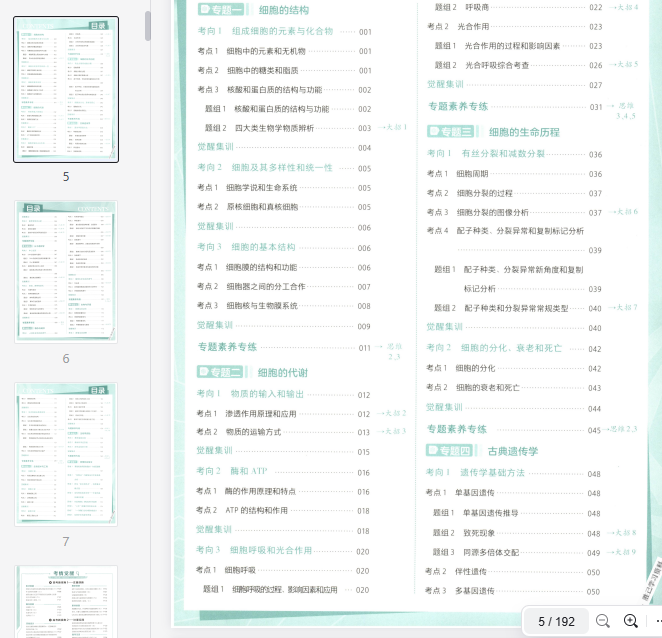Viewport: 662px width, 638px height.
Task: Click entry 细胞及其多样性和统一性
Action: point(284,168)
